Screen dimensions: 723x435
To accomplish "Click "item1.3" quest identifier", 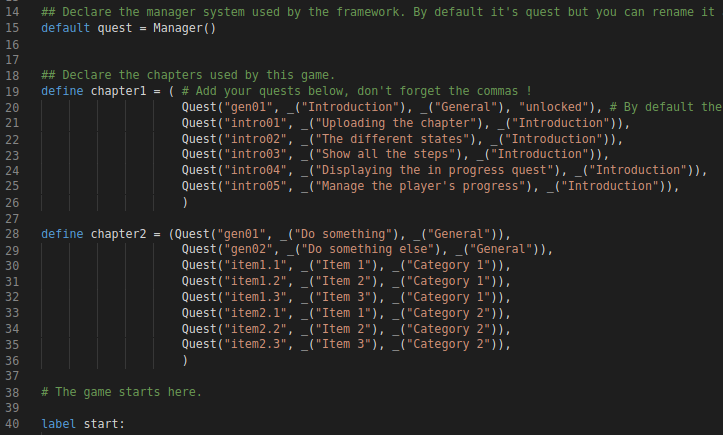I will coord(255,297).
